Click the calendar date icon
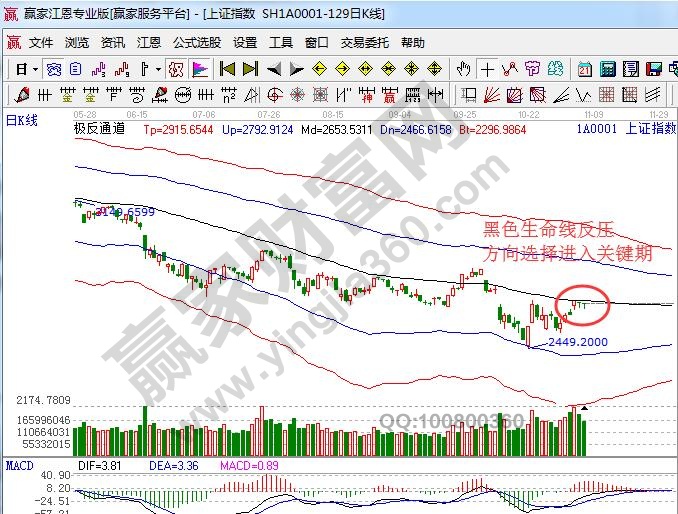The image size is (678, 514). point(584,69)
